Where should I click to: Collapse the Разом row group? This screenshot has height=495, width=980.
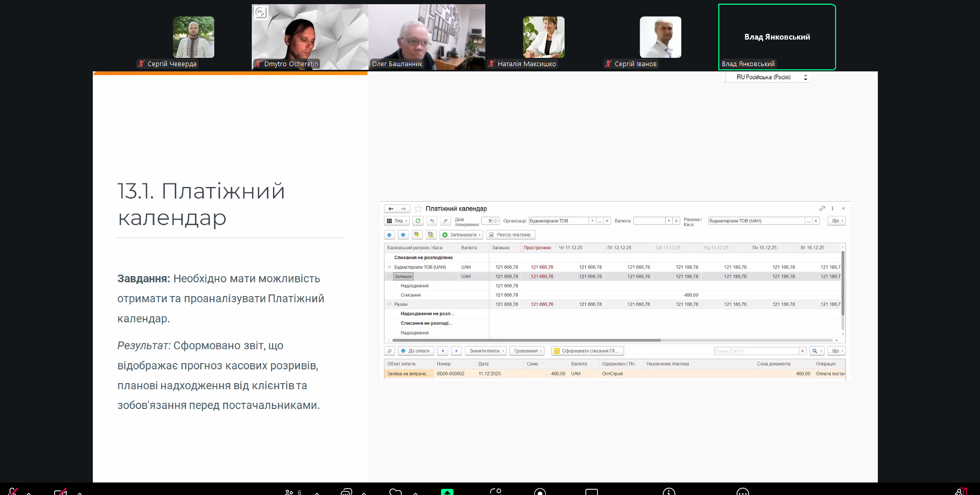389,304
